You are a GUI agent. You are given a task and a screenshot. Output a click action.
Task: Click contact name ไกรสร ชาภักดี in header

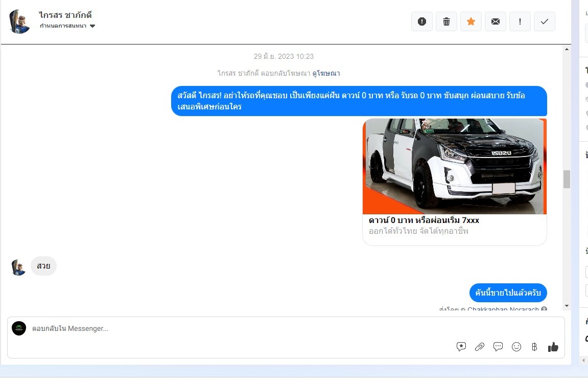[x=65, y=15]
